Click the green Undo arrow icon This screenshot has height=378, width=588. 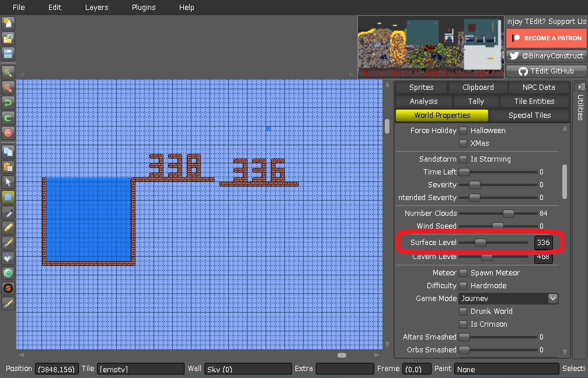[x=8, y=103]
